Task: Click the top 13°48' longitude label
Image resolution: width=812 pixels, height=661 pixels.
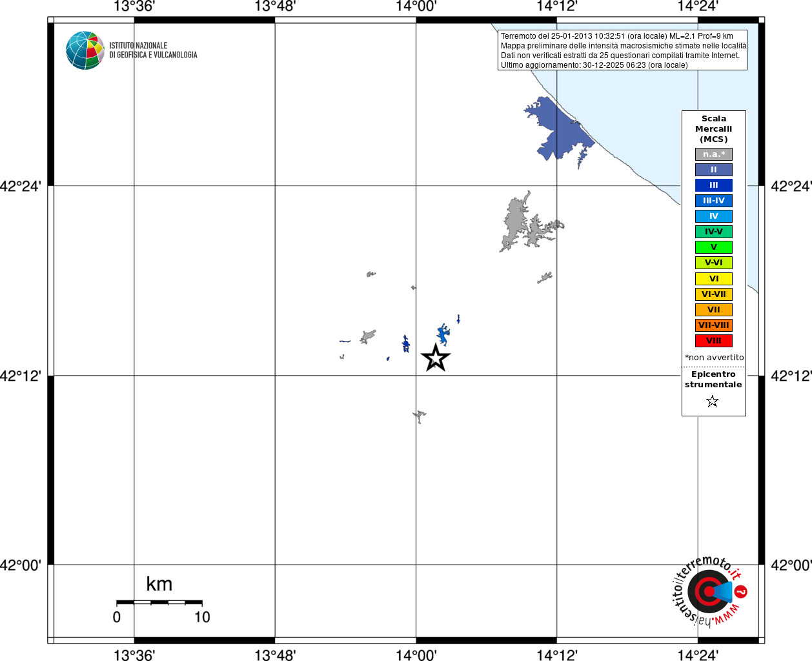Action: click(x=275, y=6)
